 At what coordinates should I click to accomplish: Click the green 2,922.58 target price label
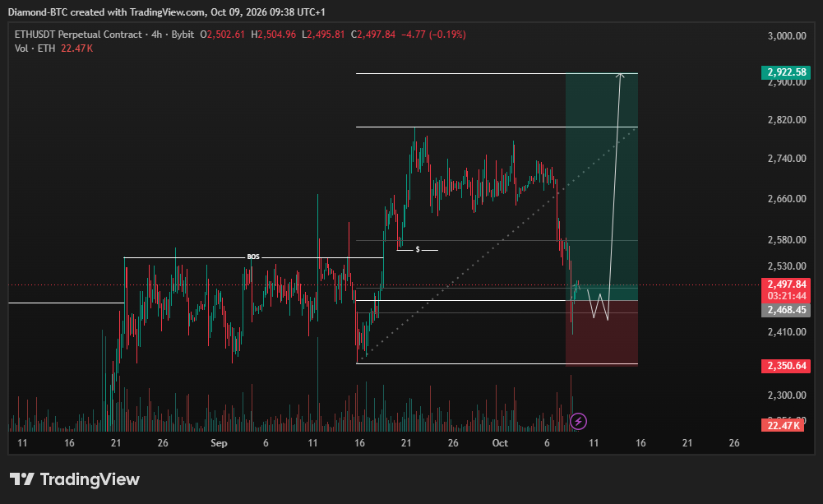(786, 72)
